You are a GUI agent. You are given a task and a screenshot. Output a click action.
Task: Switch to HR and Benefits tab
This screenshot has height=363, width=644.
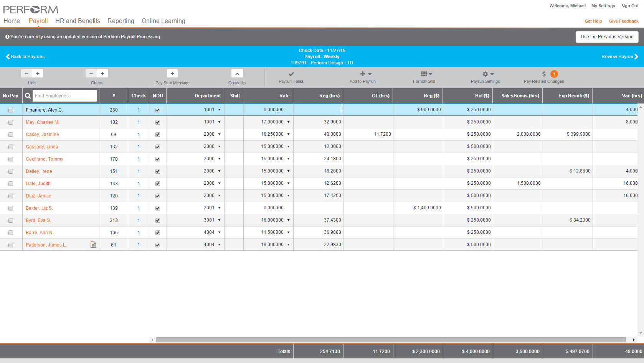click(x=78, y=21)
